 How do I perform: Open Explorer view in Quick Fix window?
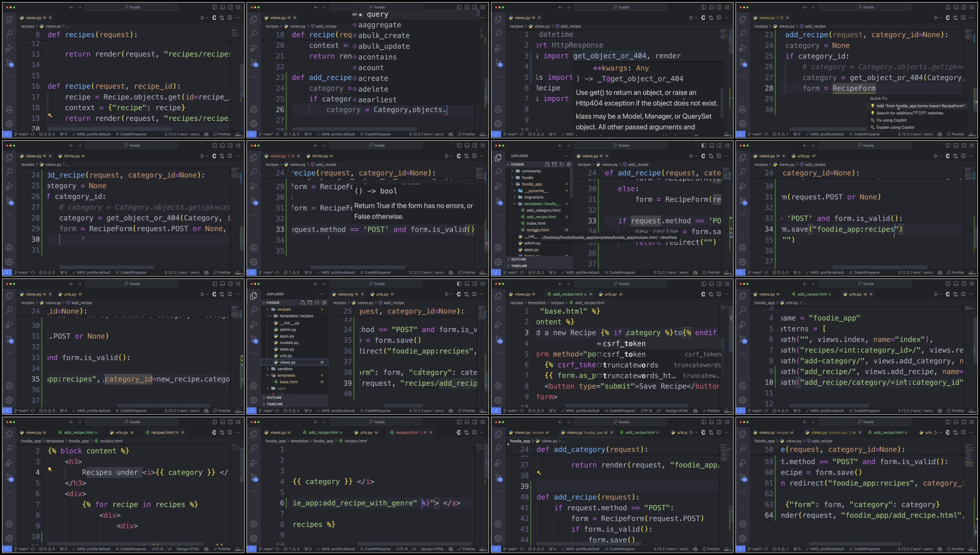pyautogui.click(x=743, y=19)
